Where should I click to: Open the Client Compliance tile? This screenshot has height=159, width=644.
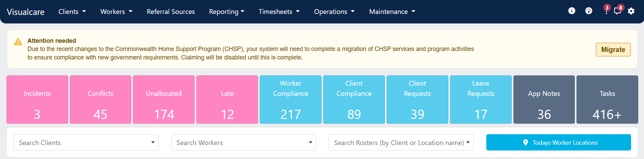(x=354, y=100)
